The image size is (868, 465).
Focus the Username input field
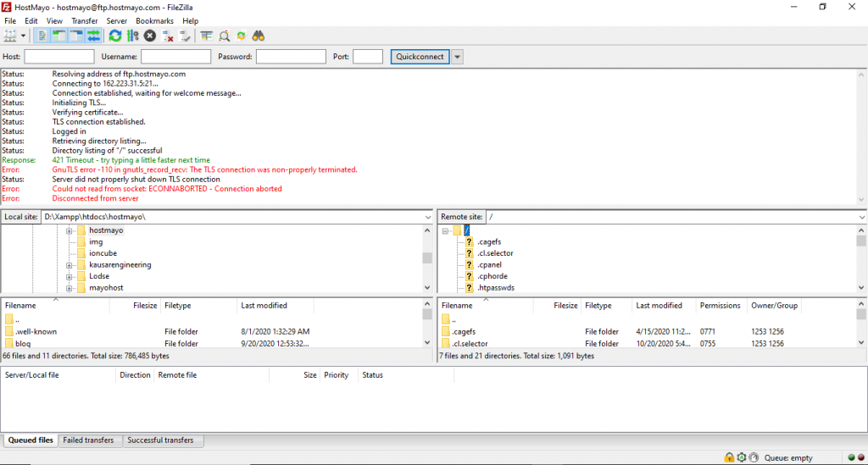point(175,57)
